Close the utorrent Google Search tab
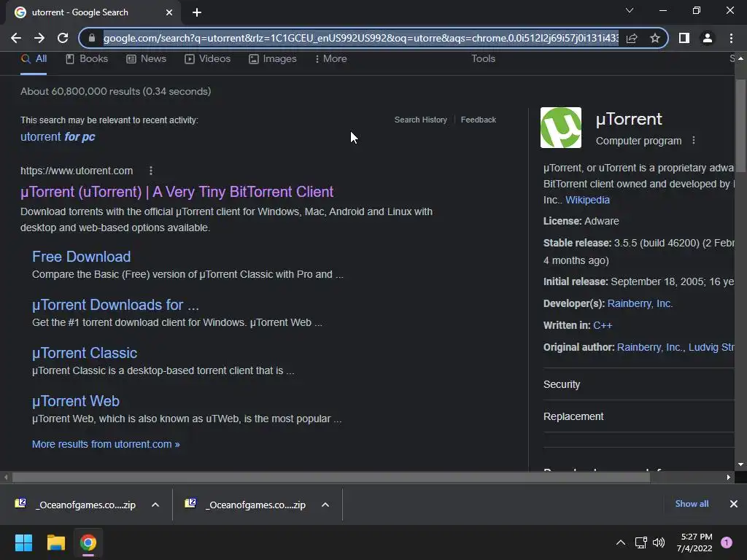The width and height of the screenshot is (747, 560). (x=169, y=12)
